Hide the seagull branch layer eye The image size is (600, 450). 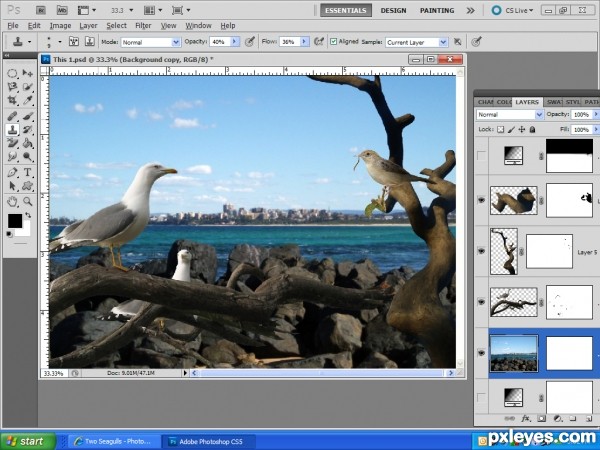pos(481,302)
